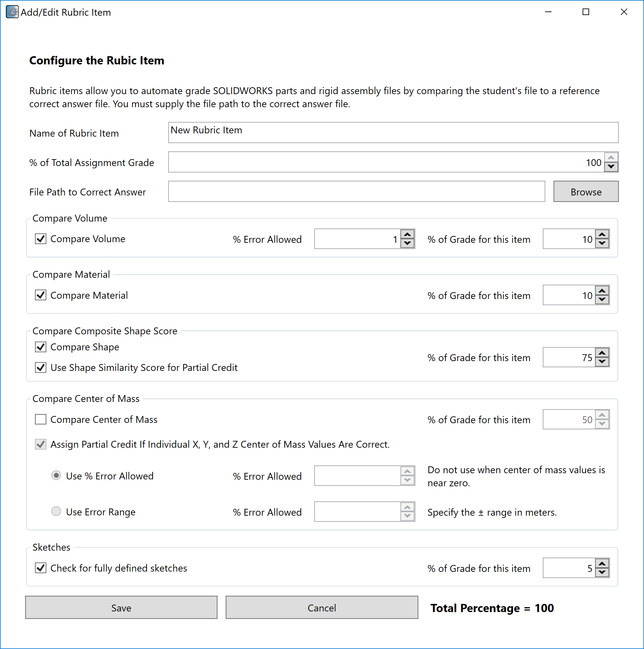The height and width of the screenshot is (649, 644).
Task: Decrease Compare Volume error allowed with down arrow
Action: tap(407, 243)
